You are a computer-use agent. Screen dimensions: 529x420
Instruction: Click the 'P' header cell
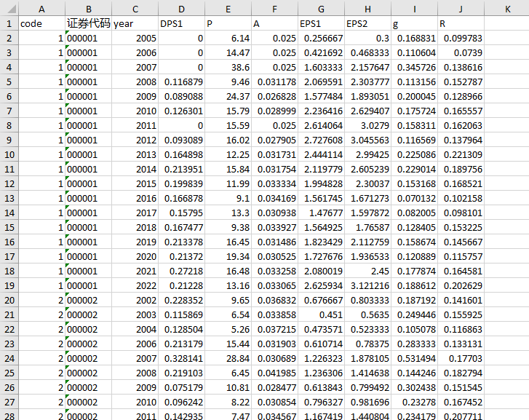click(x=228, y=23)
